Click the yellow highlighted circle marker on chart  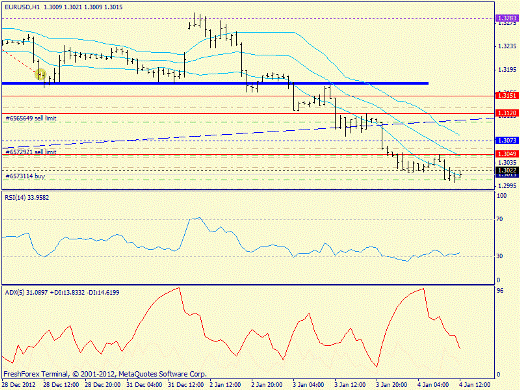click(x=41, y=74)
